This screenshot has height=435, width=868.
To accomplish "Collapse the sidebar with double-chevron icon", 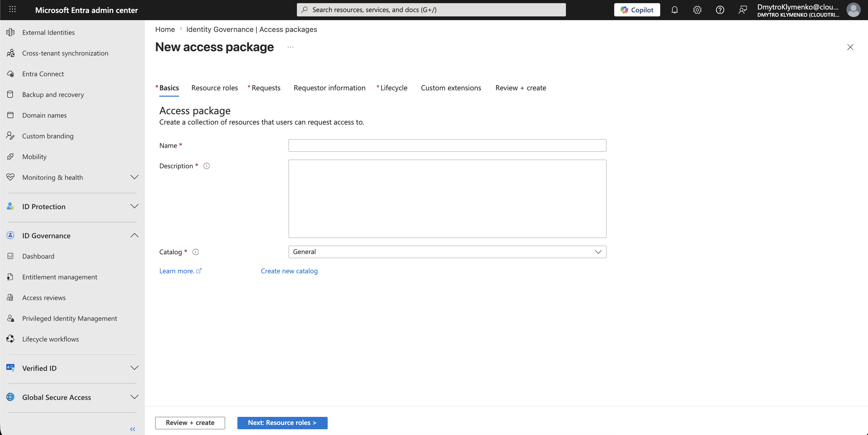I will point(132,429).
